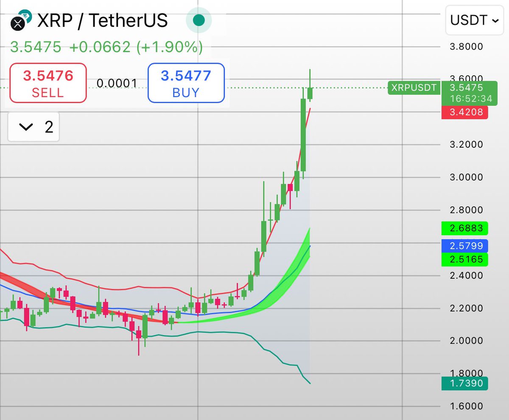Click the 2.2000 price axis label
This screenshot has width=509, height=420.
tap(466, 308)
